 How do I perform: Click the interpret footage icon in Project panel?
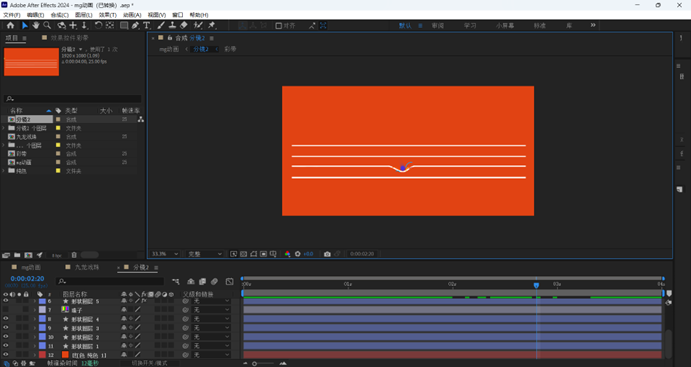coord(6,255)
